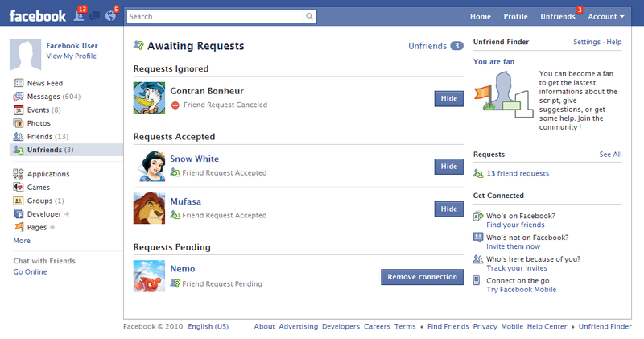
Task: Click Go Online under Chat
Action: click(x=30, y=272)
